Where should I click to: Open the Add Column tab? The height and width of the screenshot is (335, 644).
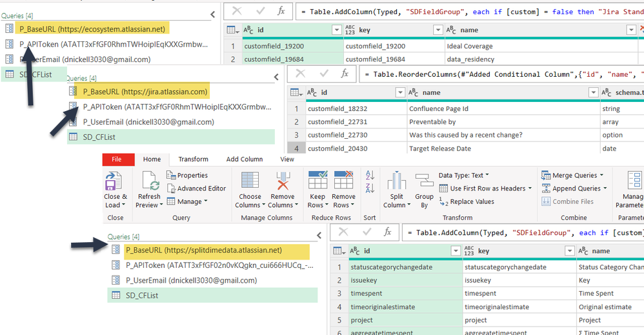pos(244,159)
